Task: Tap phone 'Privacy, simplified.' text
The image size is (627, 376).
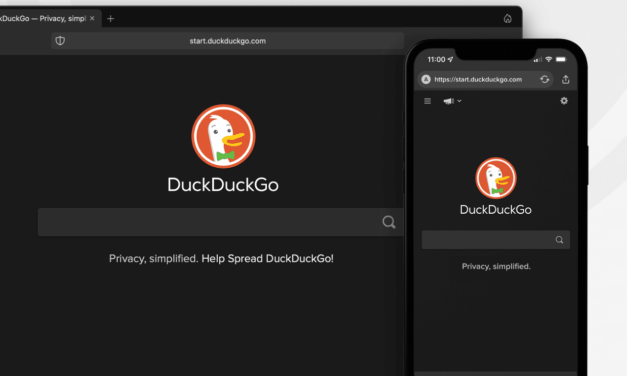Action: pos(496,266)
